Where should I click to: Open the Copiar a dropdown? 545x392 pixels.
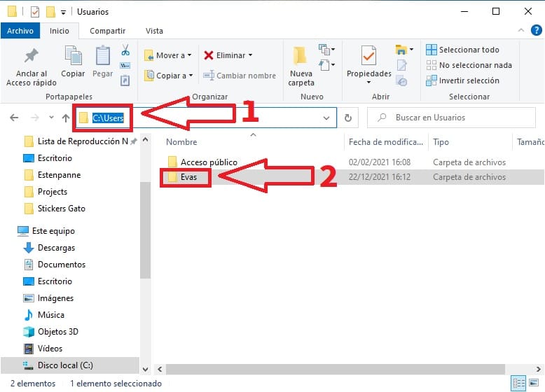(x=169, y=76)
